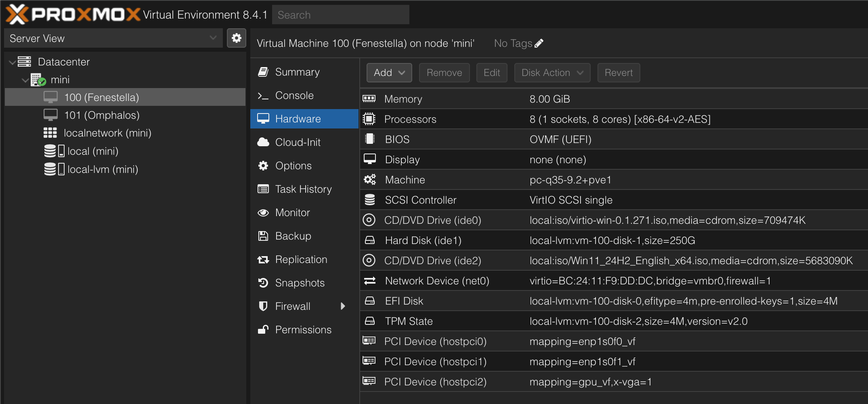Select the VirtIO SCSI single value
868x404 pixels.
point(571,200)
